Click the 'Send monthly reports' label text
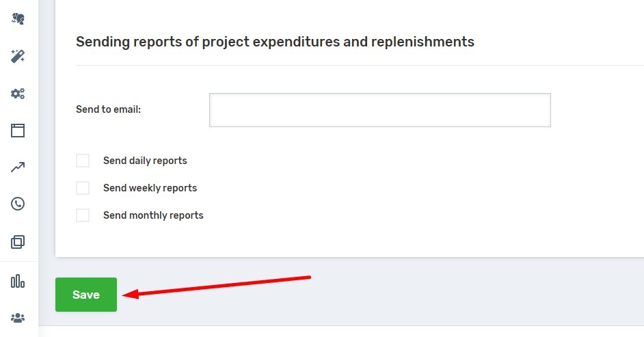 coord(153,215)
